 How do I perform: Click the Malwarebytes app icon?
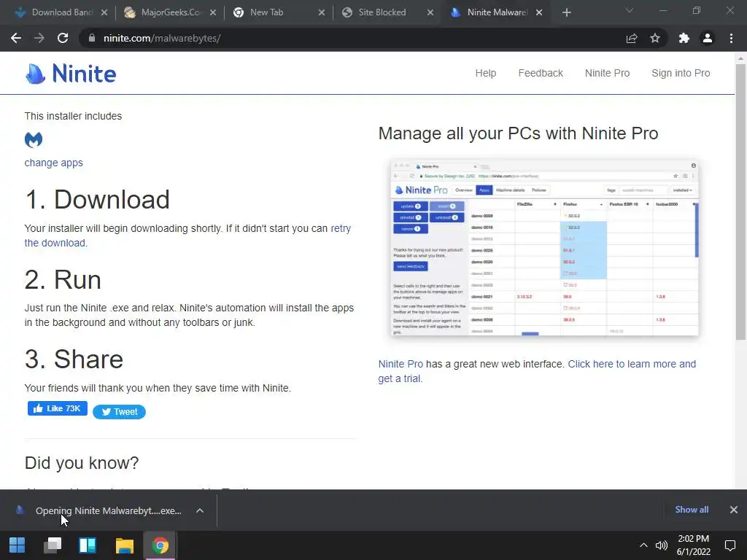tap(34, 139)
